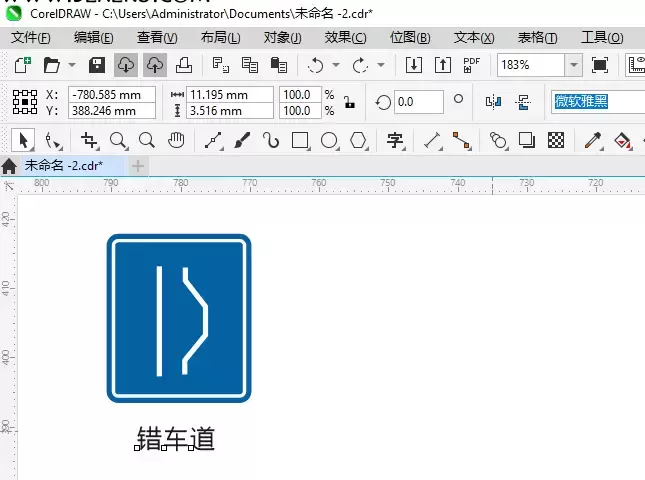Select the Pan hand tool
The image size is (645, 480).
(x=176, y=140)
